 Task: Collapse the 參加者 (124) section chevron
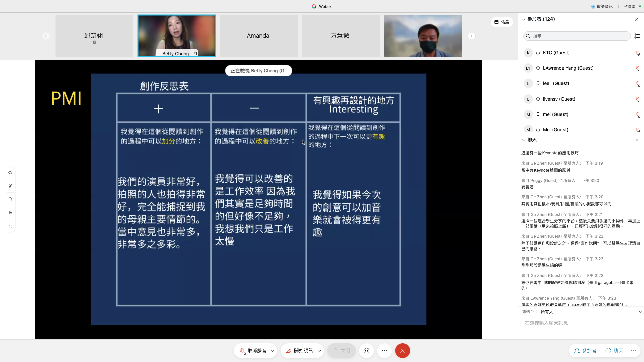523,19
